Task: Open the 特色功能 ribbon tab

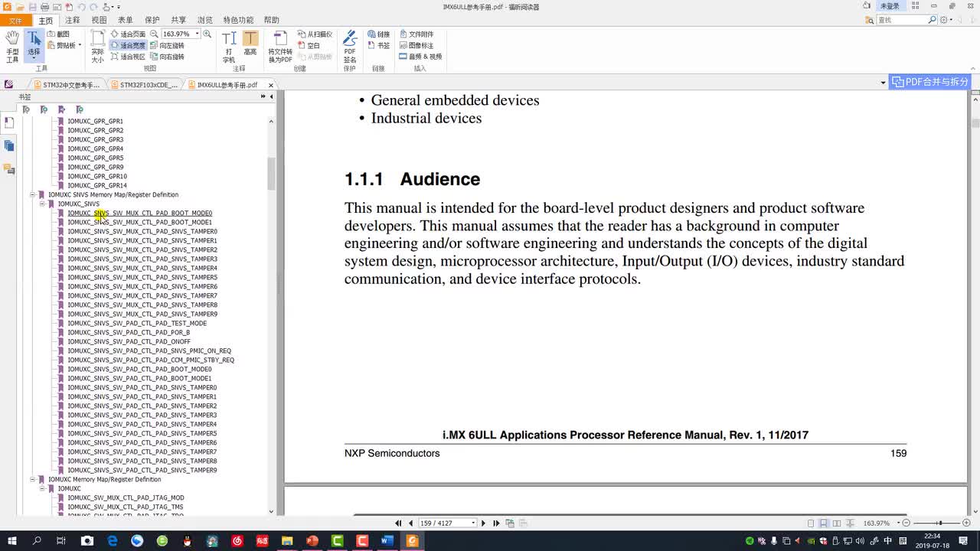Action: [x=238, y=21]
